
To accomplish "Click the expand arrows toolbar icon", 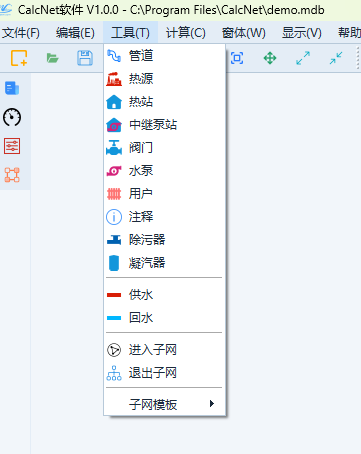I will click(303, 58).
